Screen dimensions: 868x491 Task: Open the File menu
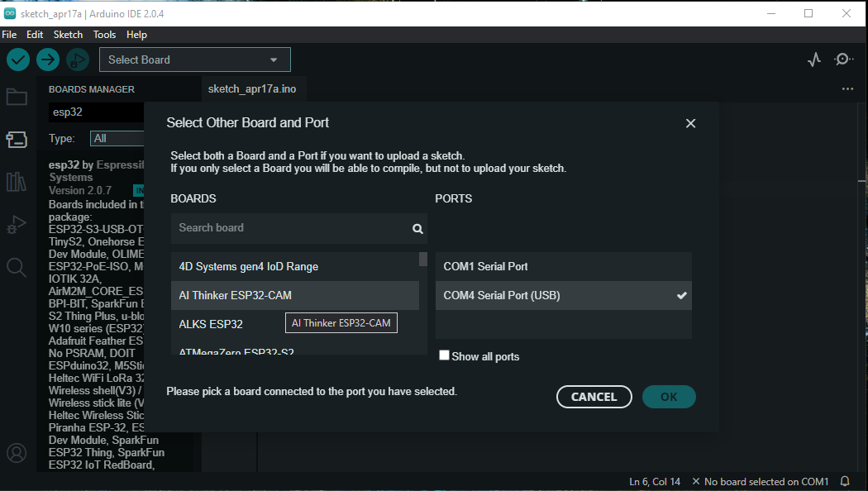tap(9, 35)
